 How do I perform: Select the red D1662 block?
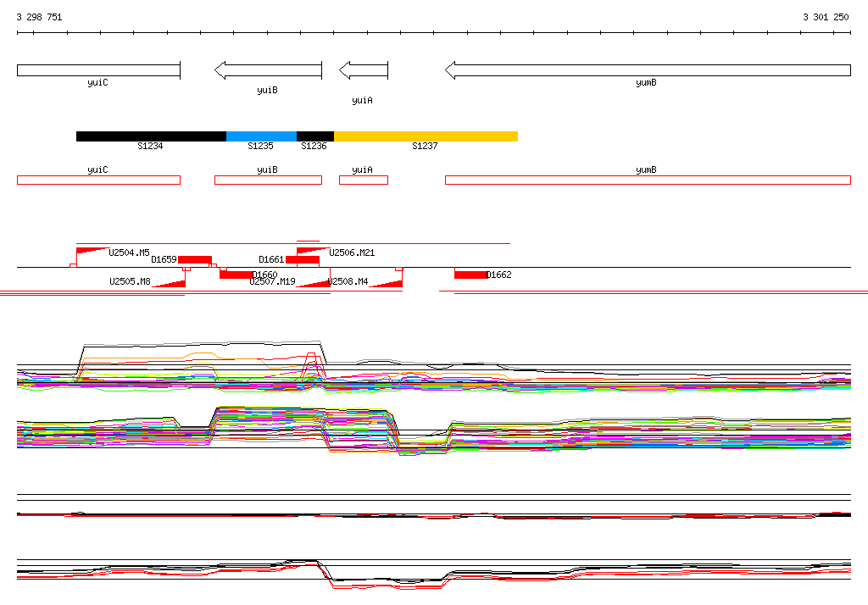coord(470,275)
